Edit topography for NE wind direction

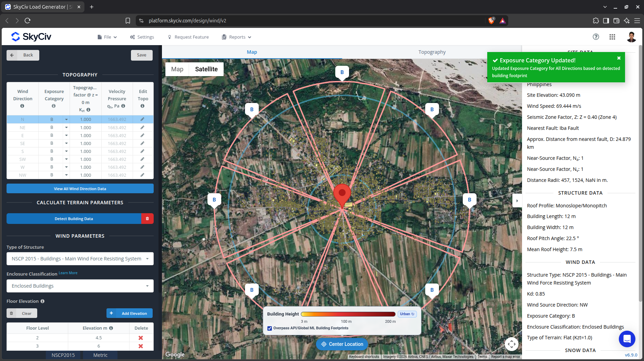pos(142,127)
